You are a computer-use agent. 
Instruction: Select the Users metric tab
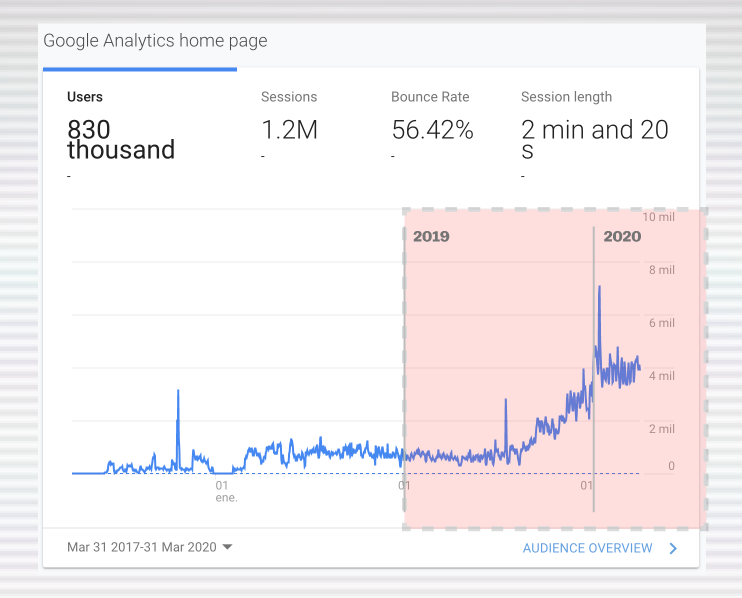pyautogui.click(x=85, y=97)
